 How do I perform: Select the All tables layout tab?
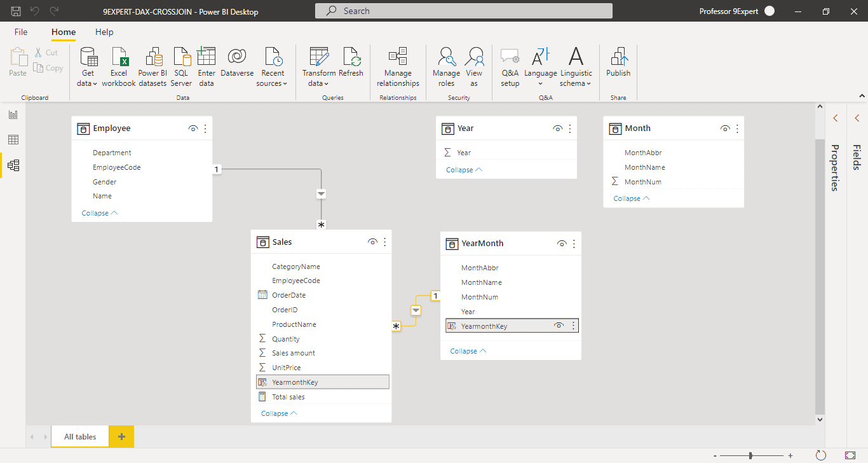[x=80, y=436]
